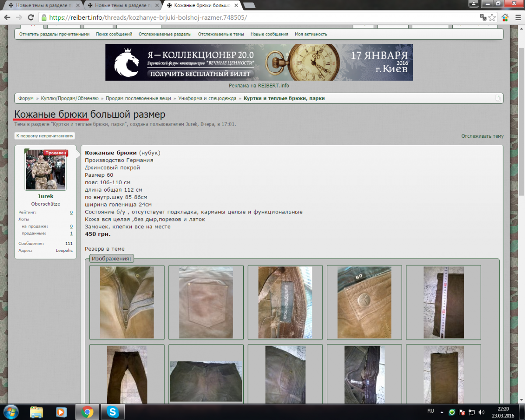Bookmark this page with the star icon
The width and height of the screenshot is (525, 420).
point(492,17)
